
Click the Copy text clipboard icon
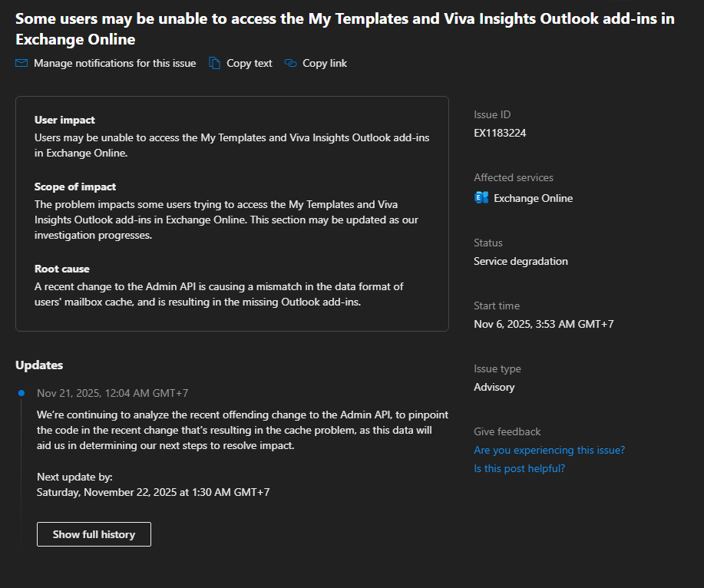click(214, 64)
